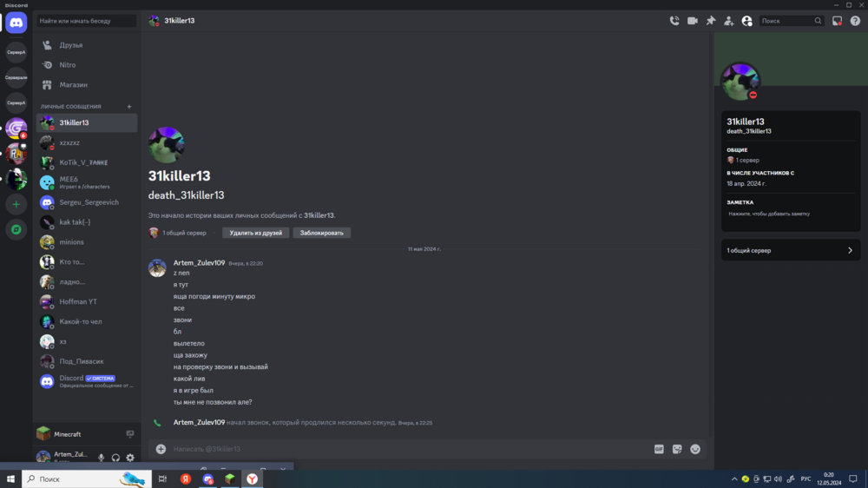Add a server with plus icon
868x488 pixels.
[x=16, y=204]
